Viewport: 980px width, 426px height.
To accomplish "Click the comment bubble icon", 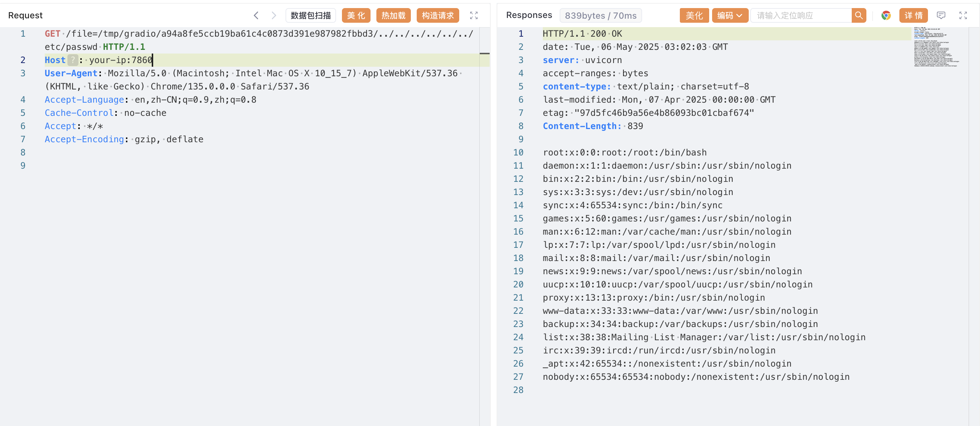I will (x=941, y=15).
